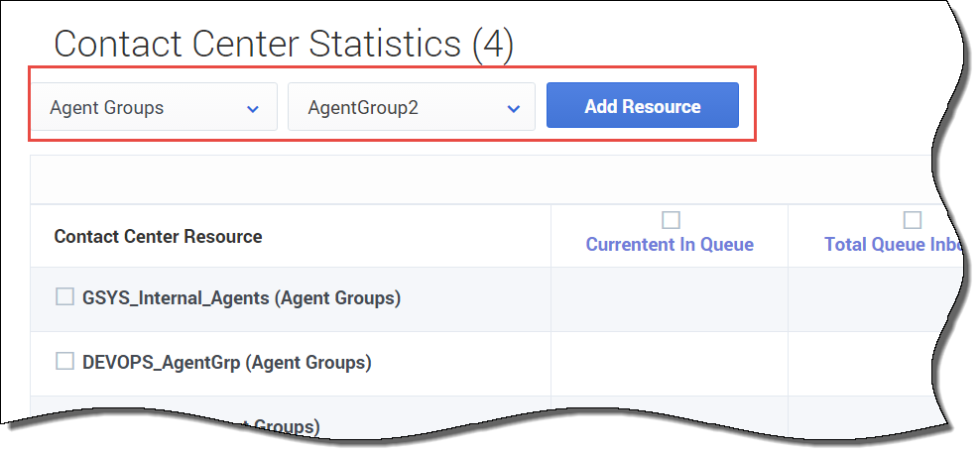Tick the checkbox above Total Queue column
The height and width of the screenshot is (456, 980).
pos(913,220)
